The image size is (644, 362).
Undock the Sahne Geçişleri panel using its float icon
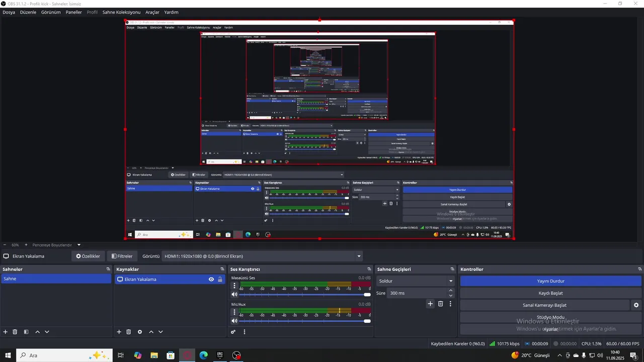coord(452,269)
